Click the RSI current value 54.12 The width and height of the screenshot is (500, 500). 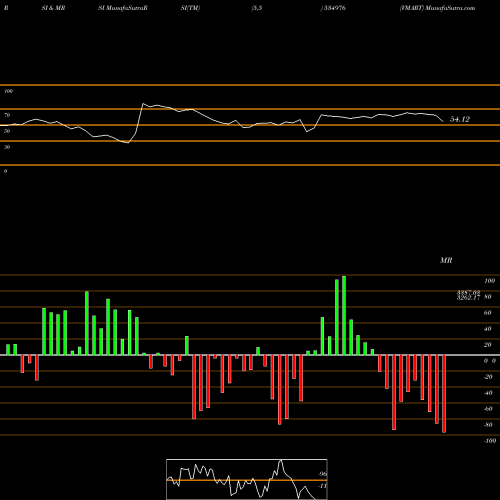(460, 119)
